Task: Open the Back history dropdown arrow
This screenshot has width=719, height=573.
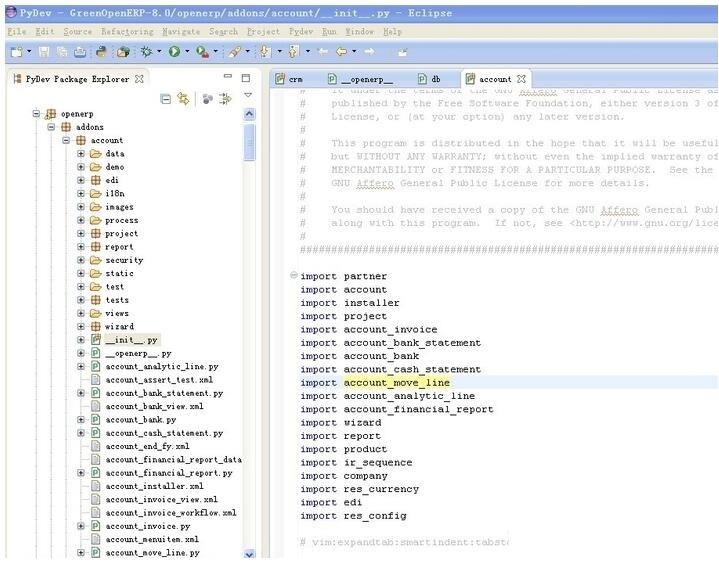Action: coord(354,51)
